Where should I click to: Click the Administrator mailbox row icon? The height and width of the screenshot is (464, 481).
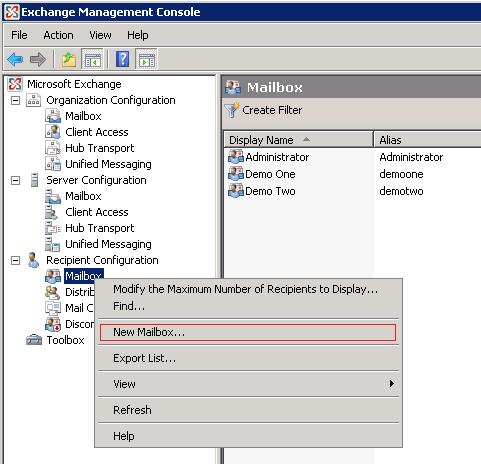tap(236, 157)
